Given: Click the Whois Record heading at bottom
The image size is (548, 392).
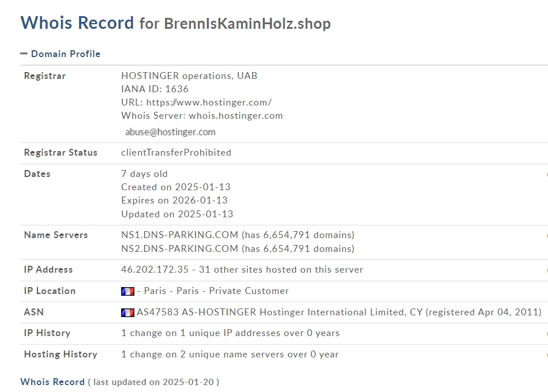Looking at the screenshot, I should pos(52,382).
